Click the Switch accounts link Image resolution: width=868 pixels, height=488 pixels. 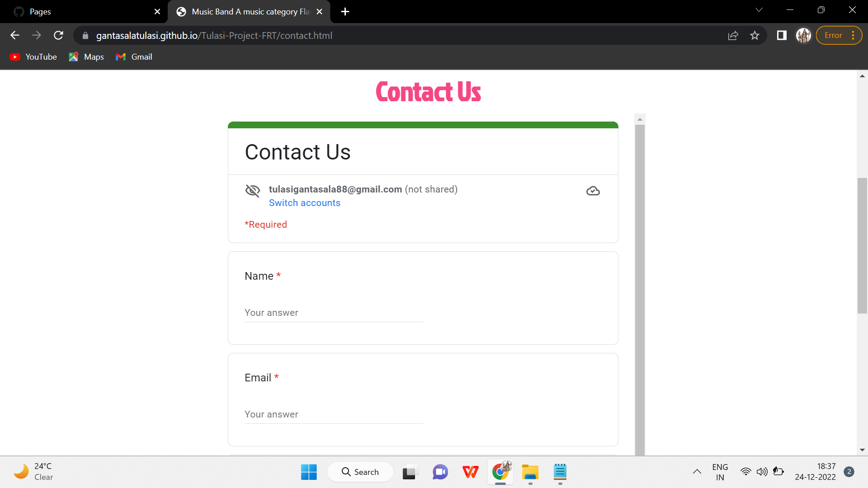305,203
